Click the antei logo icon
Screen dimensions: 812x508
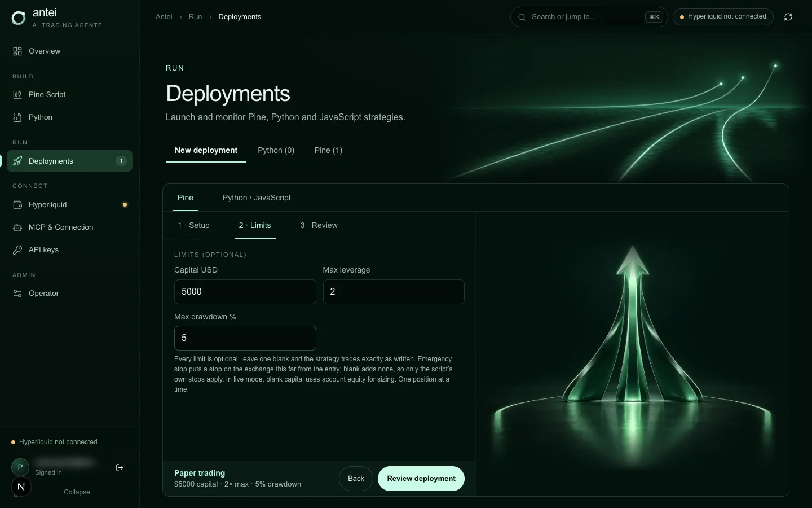click(x=19, y=18)
